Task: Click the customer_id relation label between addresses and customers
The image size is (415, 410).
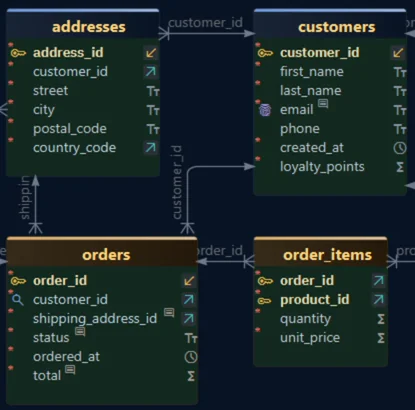Action: click(205, 23)
